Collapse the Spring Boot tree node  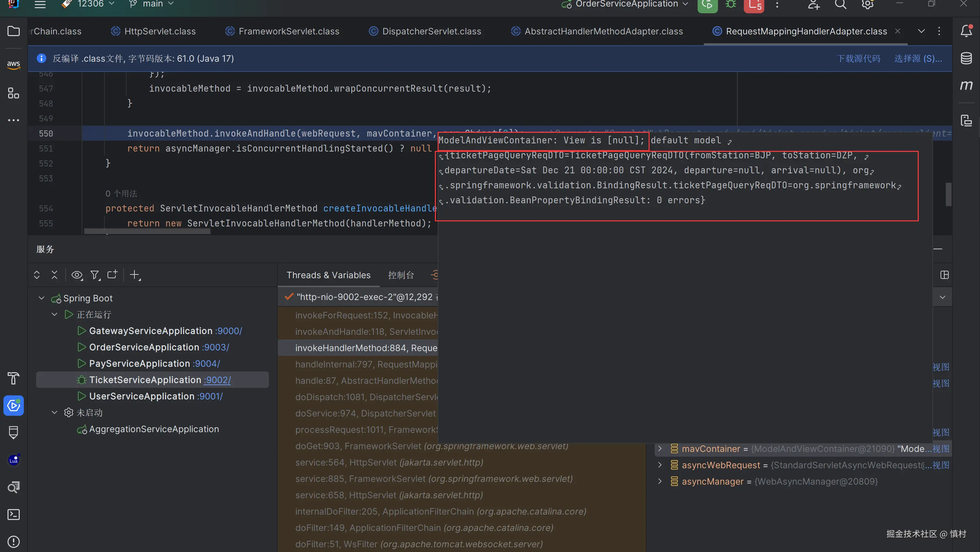[x=42, y=298]
